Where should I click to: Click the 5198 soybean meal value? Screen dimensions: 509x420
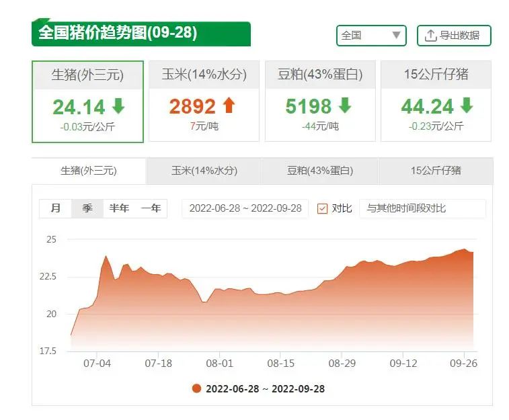pos(309,106)
